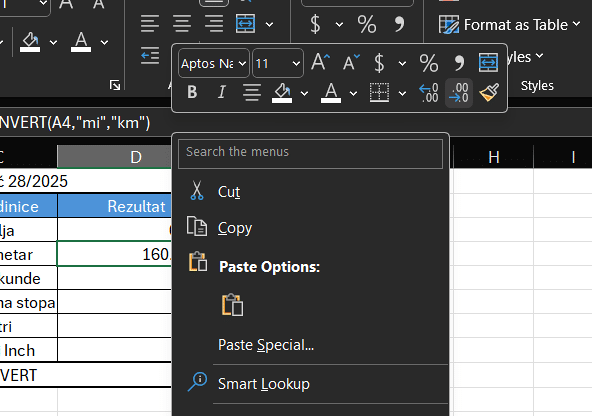This screenshot has width=592, height=416.
Task: Click ribbon Comma Style icon
Action: (x=399, y=24)
